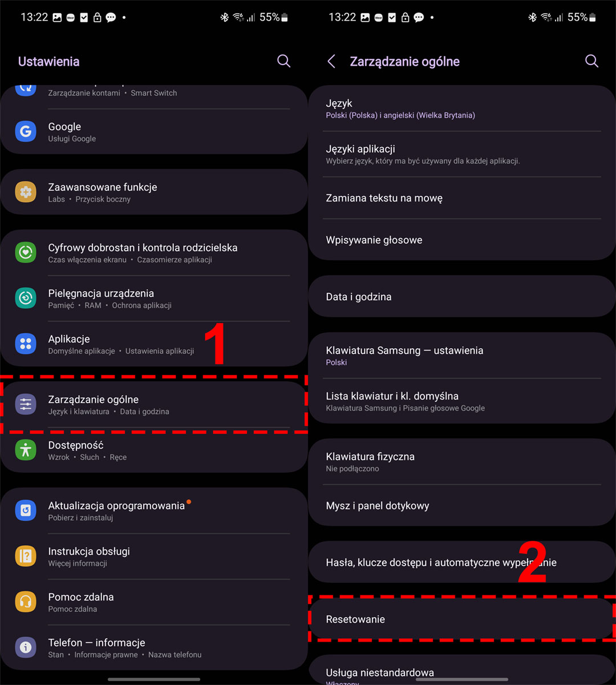
Task: Open Język settings
Action: tap(462, 108)
